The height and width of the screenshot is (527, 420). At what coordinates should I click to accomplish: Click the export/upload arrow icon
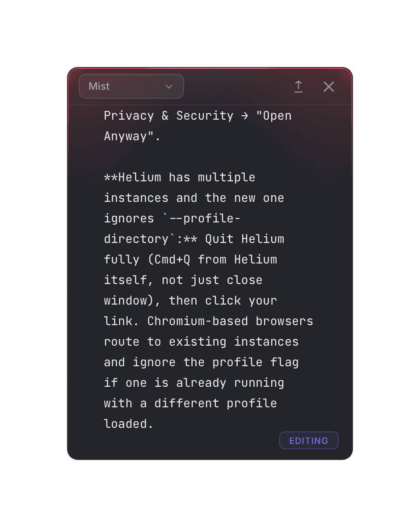coord(298,87)
